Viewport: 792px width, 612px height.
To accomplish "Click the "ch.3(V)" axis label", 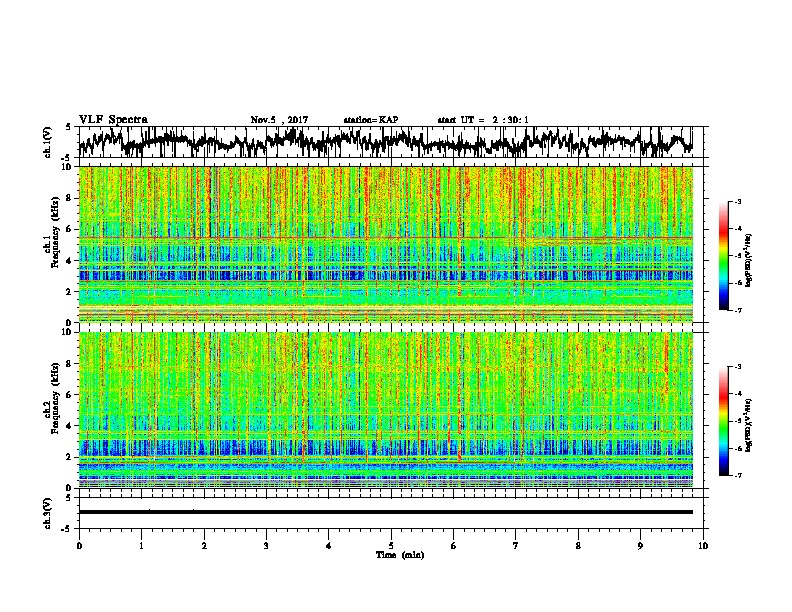I will [x=48, y=513].
